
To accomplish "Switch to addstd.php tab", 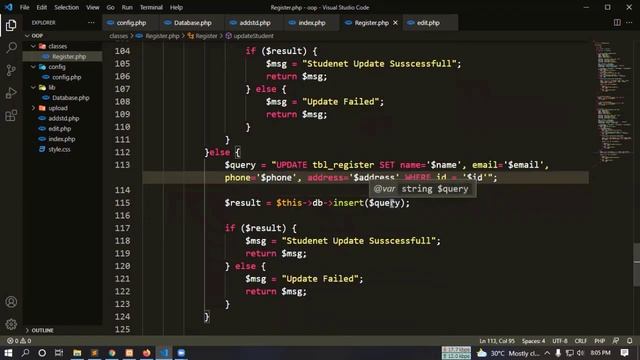I will [x=254, y=23].
